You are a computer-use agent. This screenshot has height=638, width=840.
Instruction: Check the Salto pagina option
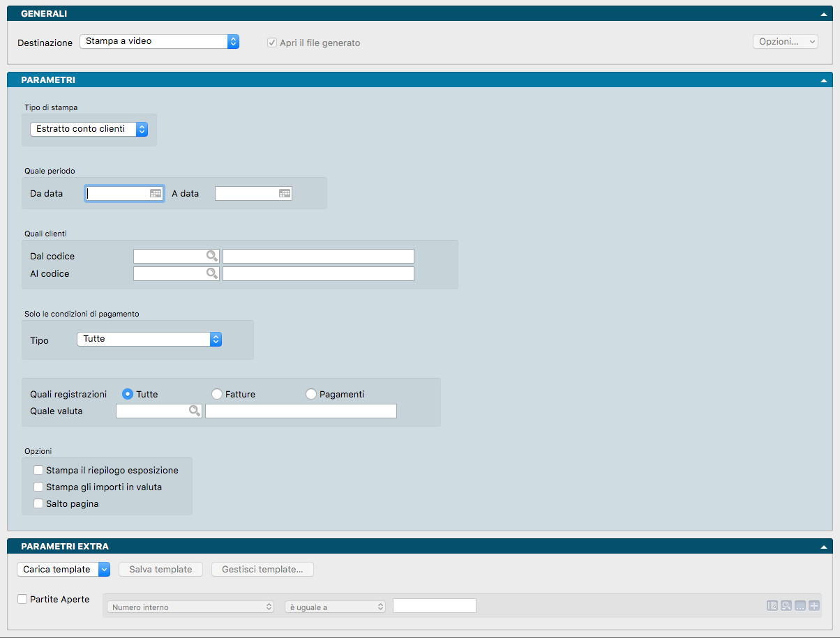coord(39,503)
